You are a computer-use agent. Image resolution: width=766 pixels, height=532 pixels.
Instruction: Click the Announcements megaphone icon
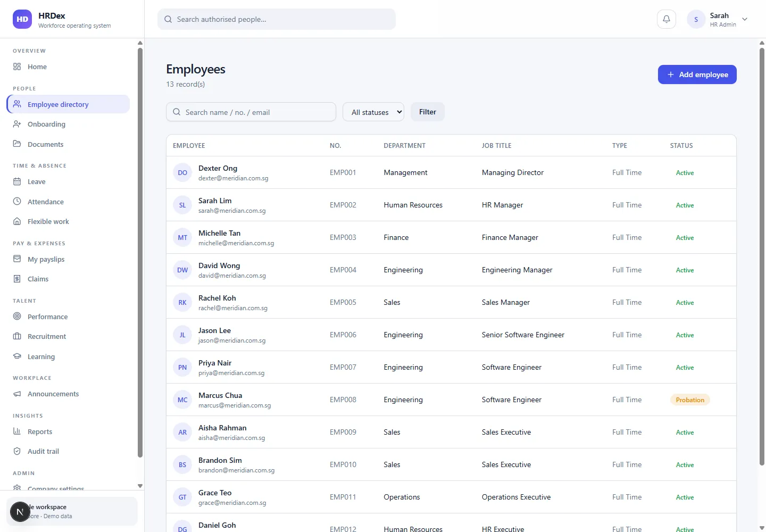tap(17, 394)
